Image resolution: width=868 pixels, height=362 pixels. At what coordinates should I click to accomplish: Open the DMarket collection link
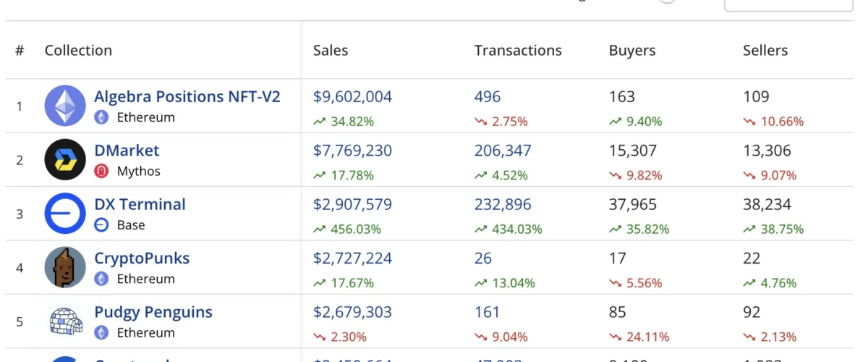[127, 151]
